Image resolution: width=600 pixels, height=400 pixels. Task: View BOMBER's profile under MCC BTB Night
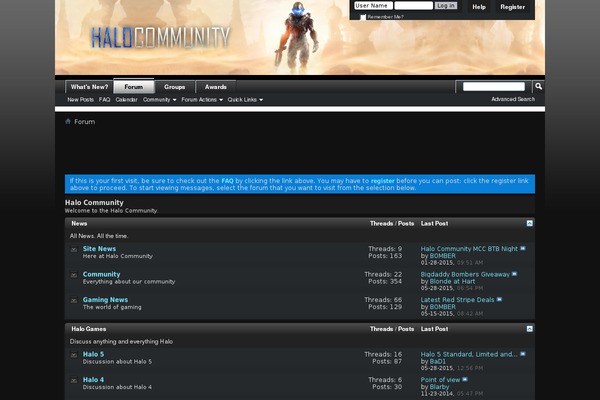click(442, 256)
